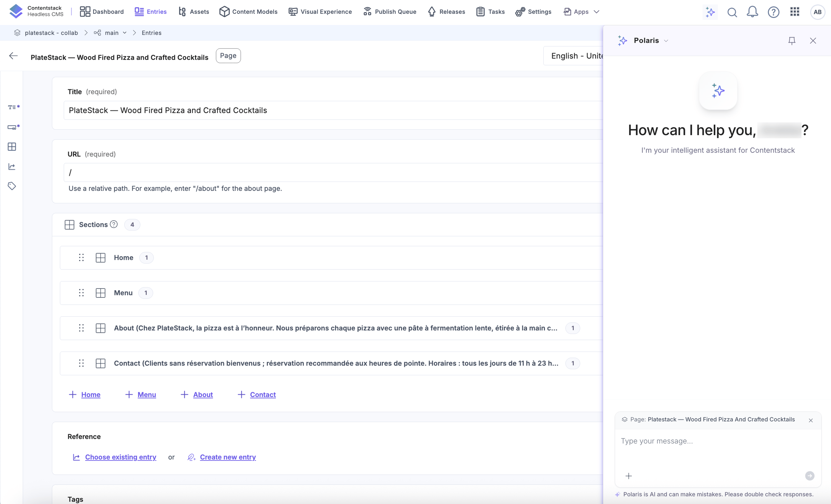Click the attachment plus icon in Polaris chat
This screenshot has width=831, height=504.
(629, 476)
